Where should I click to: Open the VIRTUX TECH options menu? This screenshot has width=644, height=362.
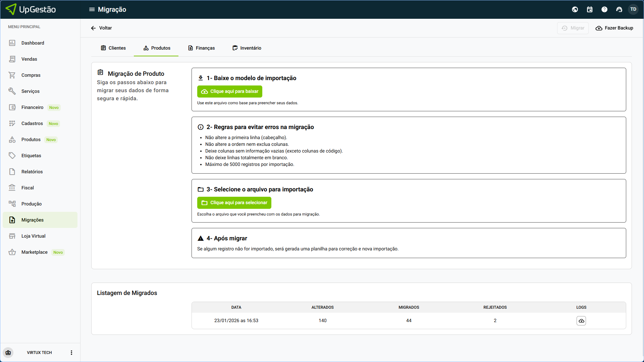[x=71, y=353]
